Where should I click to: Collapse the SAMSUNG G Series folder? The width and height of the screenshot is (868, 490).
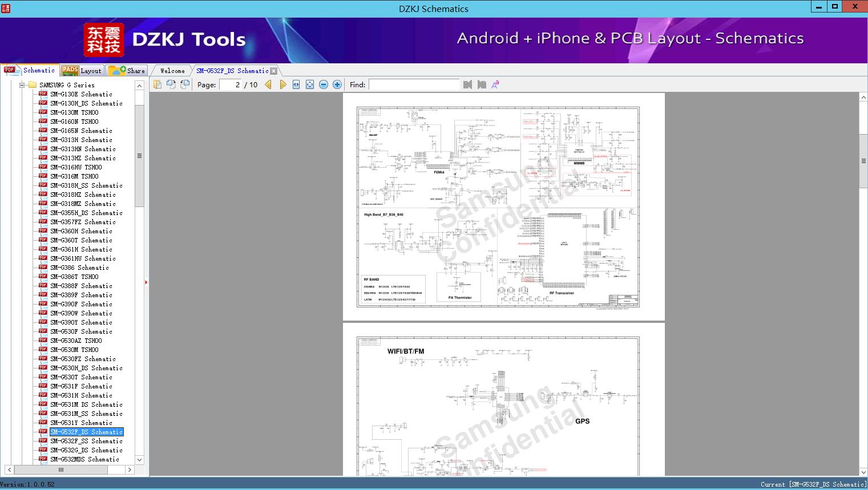click(22, 85)
